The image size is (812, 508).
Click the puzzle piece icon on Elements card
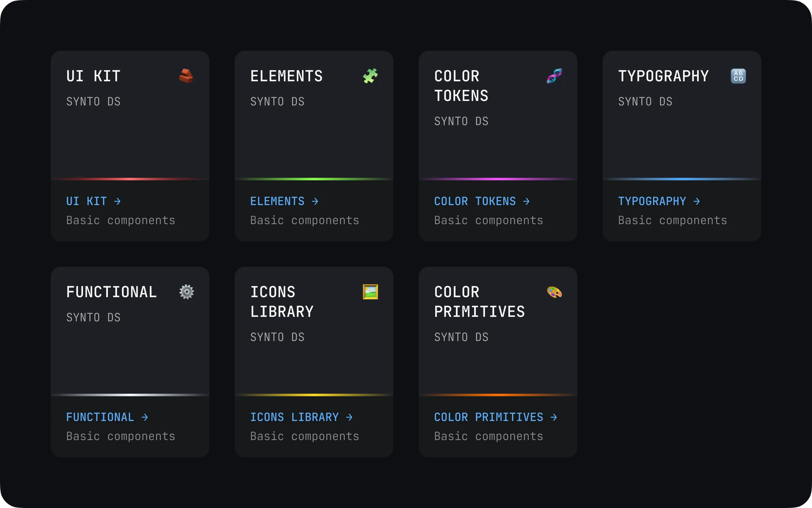coord(370,76)
